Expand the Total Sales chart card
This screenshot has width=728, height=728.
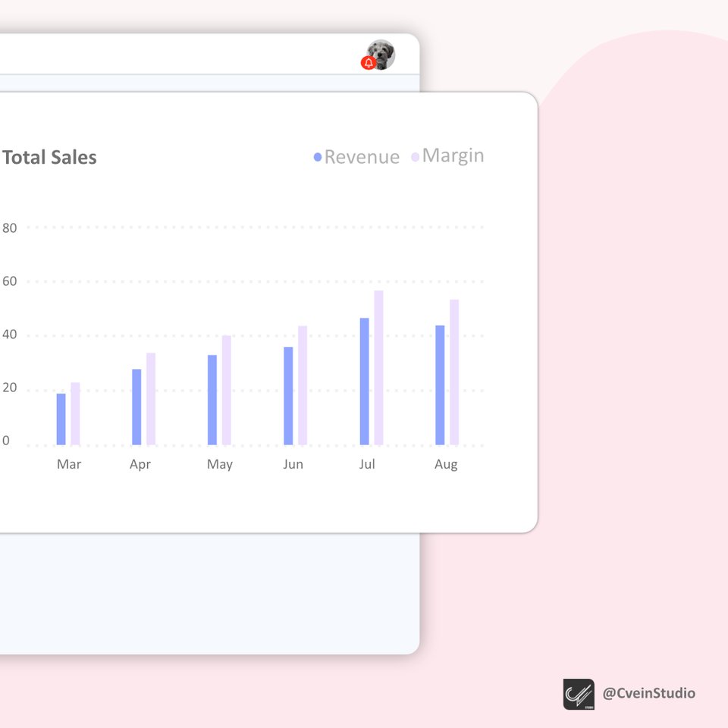50,158
